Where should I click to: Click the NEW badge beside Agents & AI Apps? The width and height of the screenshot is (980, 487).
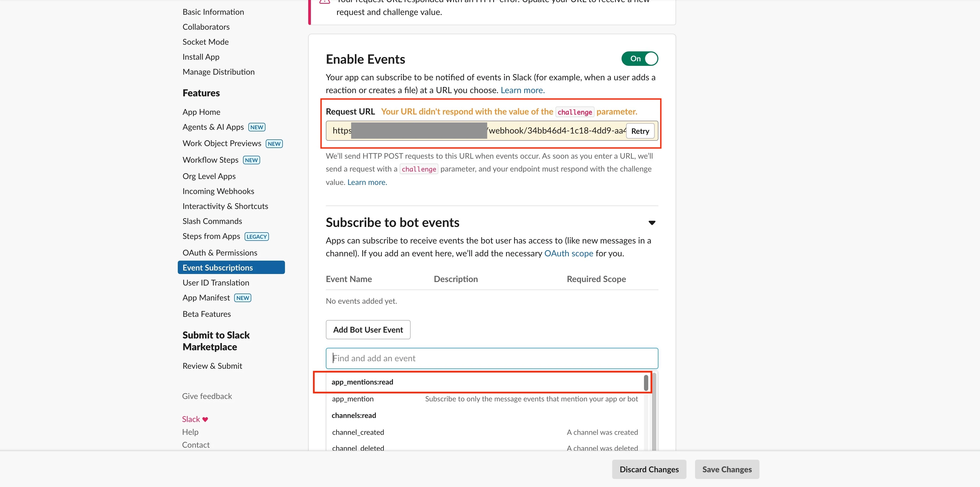pyautogui.click(x=257, y=127)
